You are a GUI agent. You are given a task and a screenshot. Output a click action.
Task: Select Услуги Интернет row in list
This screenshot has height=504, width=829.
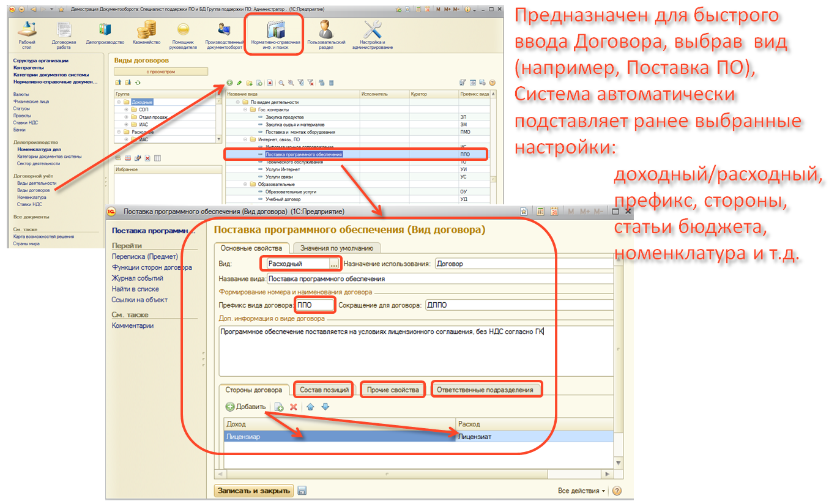click(282, 169)
